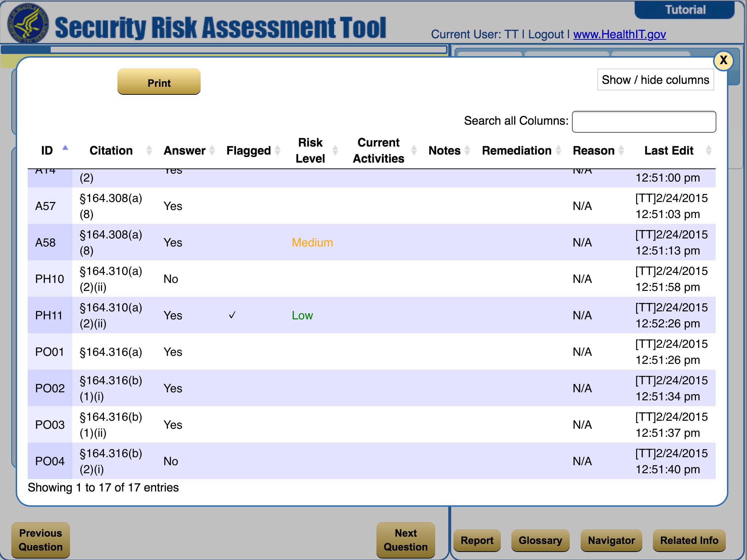Open Show / hide columns menu
Viewport: 747px width, 560px height.
tap(655, 80)
